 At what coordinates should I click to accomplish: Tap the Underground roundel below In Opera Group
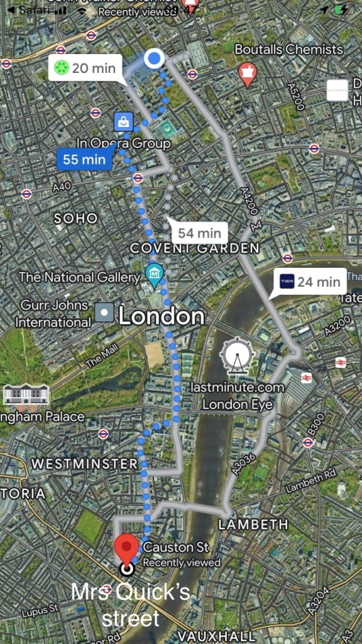click(x=138, y=178)
